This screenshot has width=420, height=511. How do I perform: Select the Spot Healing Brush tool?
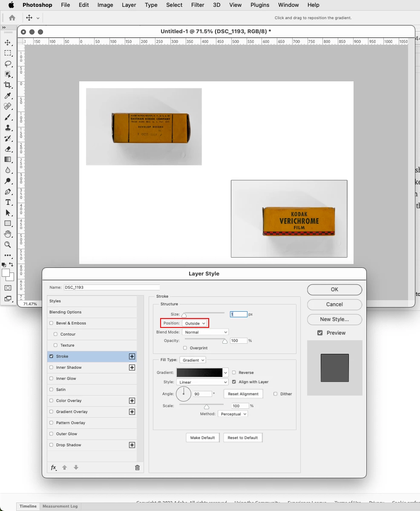point(8,106)
